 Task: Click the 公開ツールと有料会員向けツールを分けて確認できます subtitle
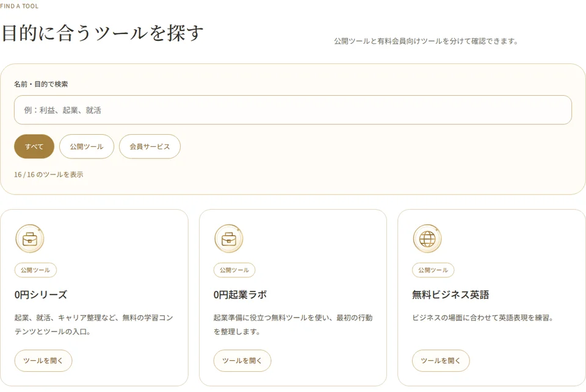click(x=426, y=41)
